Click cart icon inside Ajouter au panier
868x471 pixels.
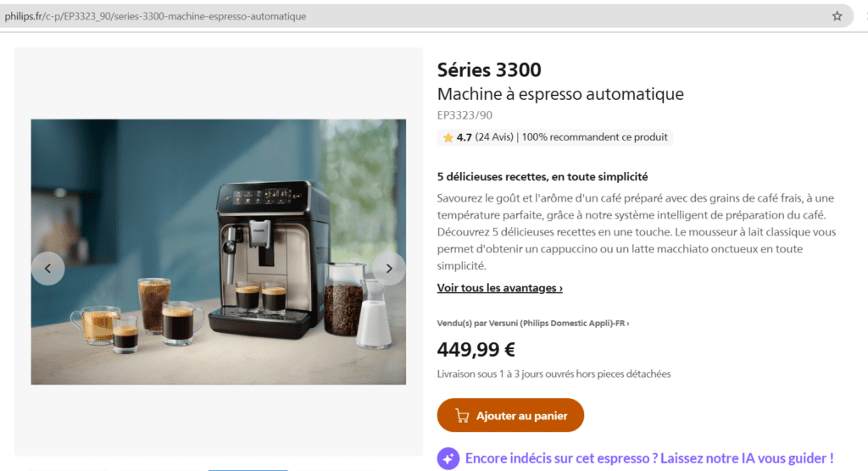click(462, 416)
